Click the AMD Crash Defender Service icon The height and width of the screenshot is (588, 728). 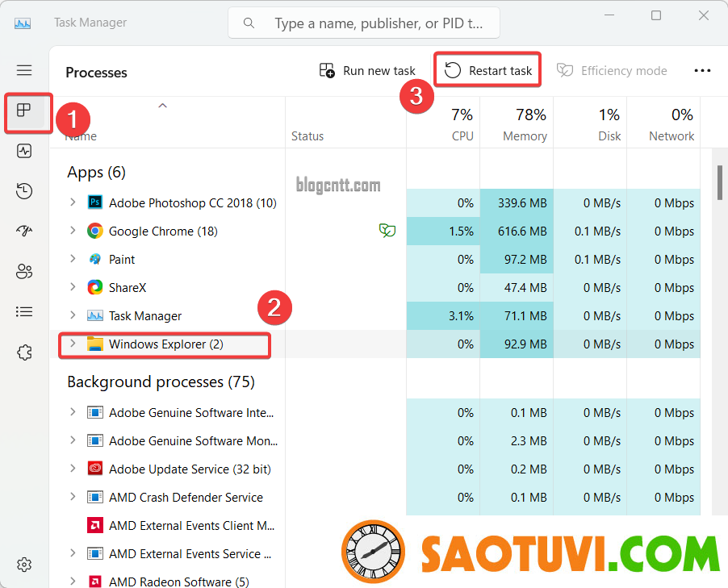tap(95, 497)
